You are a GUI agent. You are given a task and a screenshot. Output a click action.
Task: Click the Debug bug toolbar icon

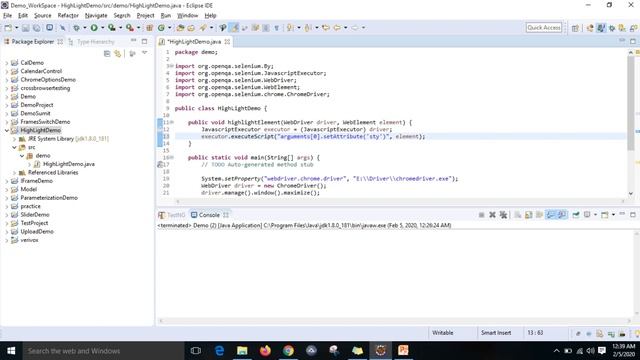76,28
